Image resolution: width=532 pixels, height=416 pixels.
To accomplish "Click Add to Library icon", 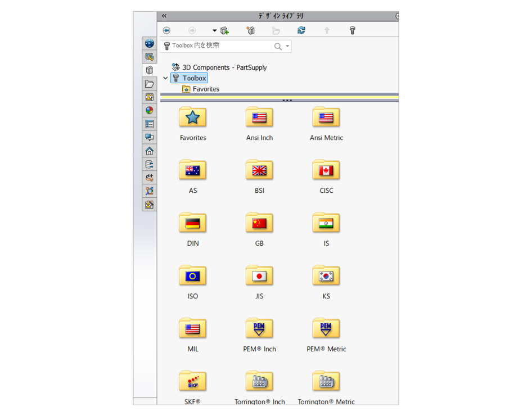I will pos(225,30).
